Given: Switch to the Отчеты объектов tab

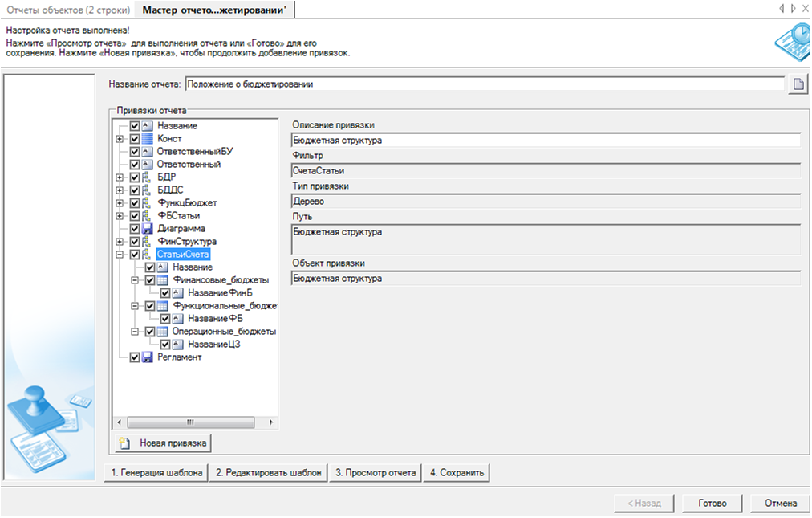Looking at the screenshot, I should (68, 10).
